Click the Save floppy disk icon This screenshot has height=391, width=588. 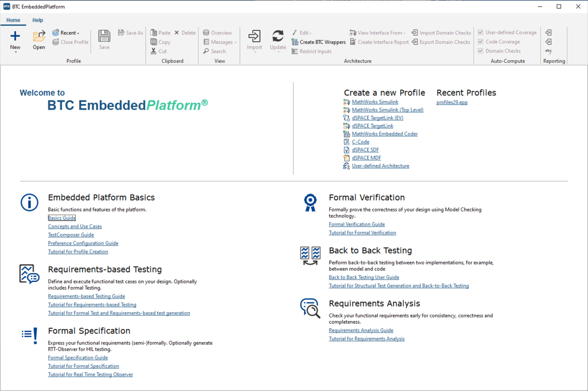pyautogui.click(x=104, y=36)
